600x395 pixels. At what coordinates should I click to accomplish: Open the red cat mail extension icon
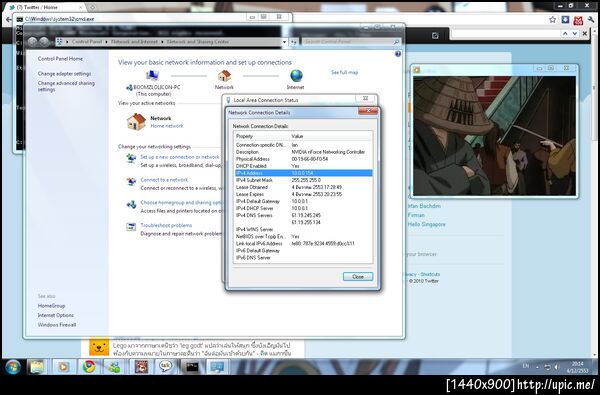click(x=578, y=20)
